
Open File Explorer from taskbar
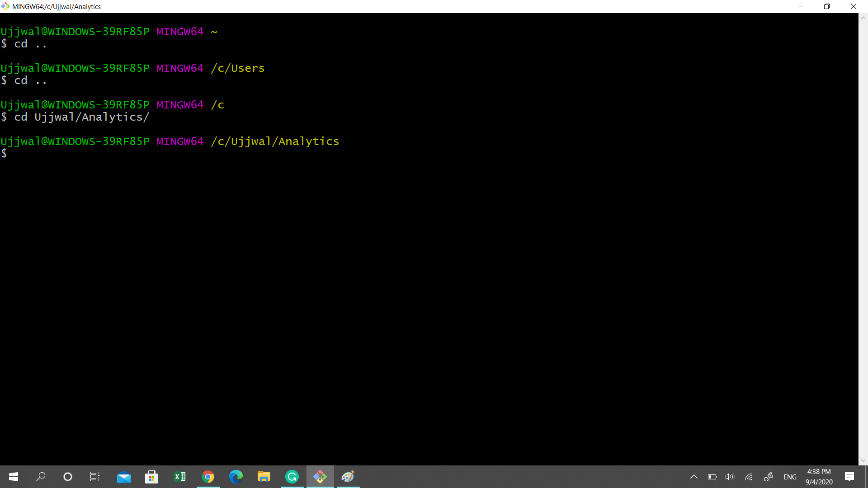(264, 477)
